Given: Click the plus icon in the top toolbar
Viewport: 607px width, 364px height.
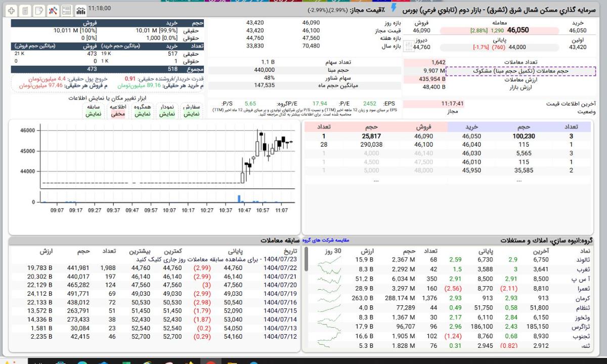Looking at the screenshot, I should point(12,10).
